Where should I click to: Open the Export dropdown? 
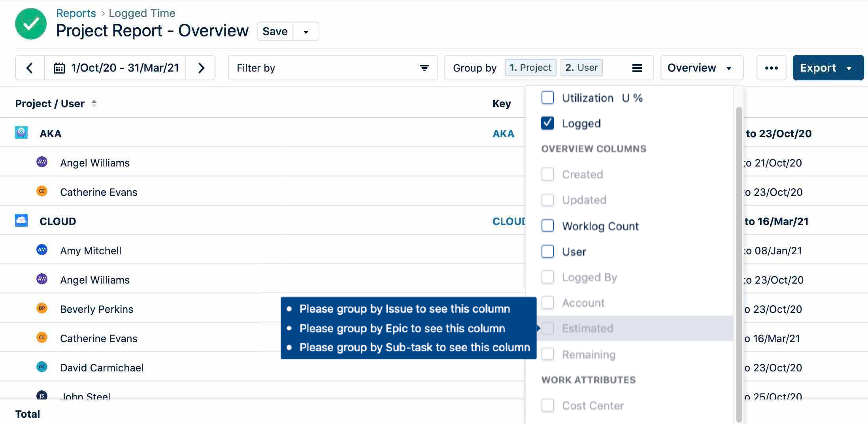click(828, 68)
